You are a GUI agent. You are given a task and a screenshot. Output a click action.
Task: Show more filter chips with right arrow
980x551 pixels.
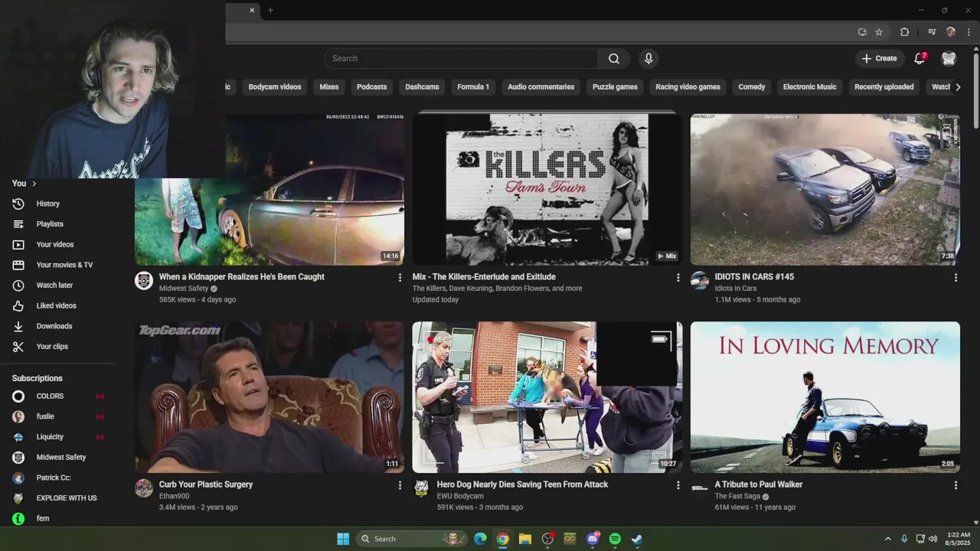pos(958,87)
